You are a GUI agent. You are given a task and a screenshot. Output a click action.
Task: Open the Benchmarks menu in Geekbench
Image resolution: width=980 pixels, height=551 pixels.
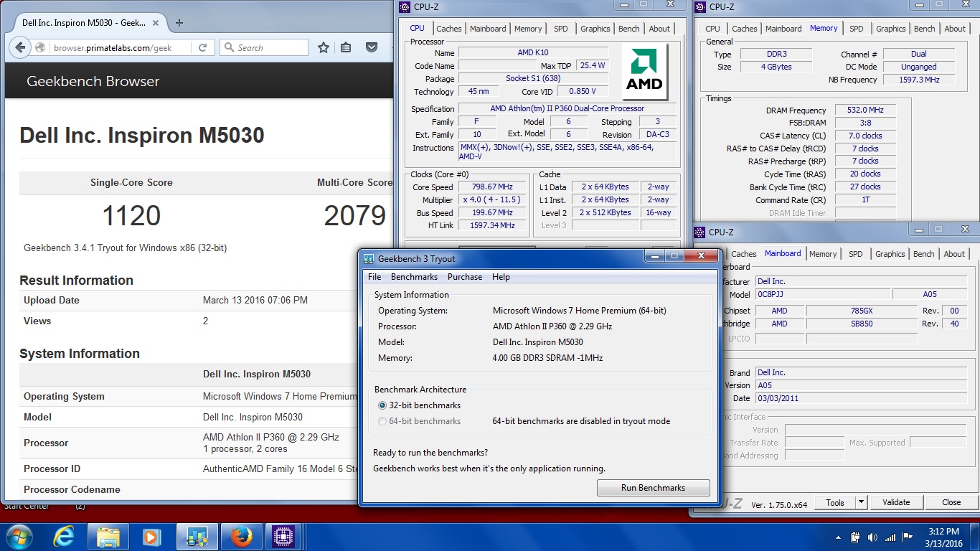click(x=414, y=277)
